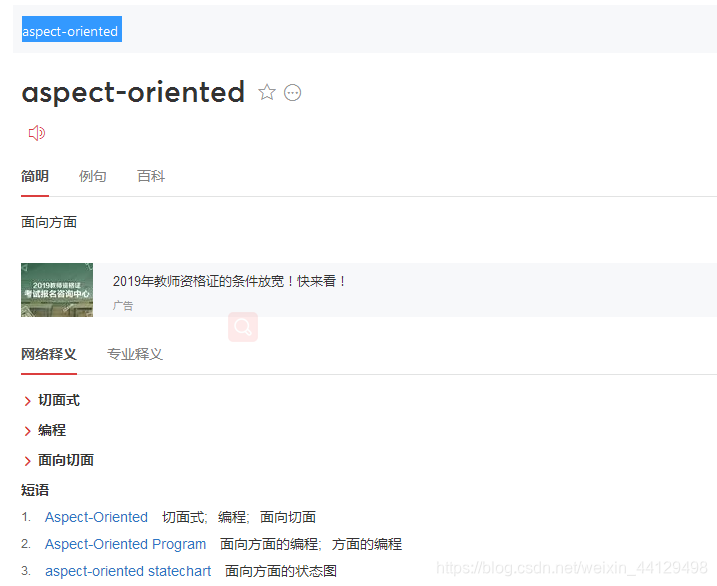
Task: Select the 网络释义 tab
Action: [x=49, y=354]
